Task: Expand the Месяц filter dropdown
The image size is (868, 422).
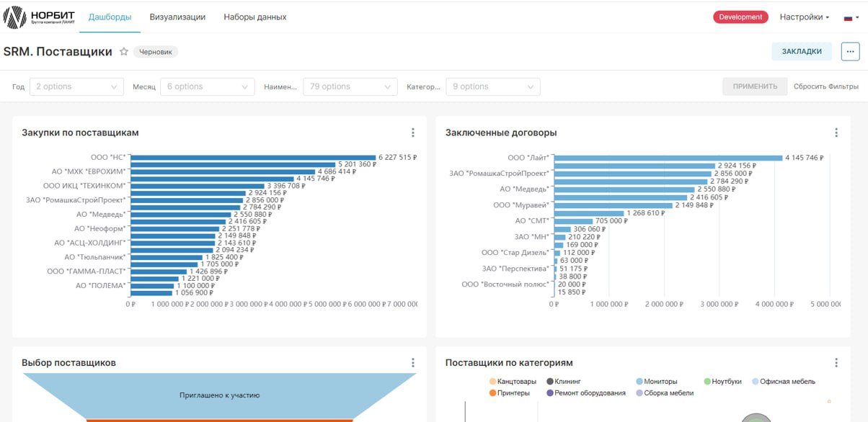Action: pos(207,86)
